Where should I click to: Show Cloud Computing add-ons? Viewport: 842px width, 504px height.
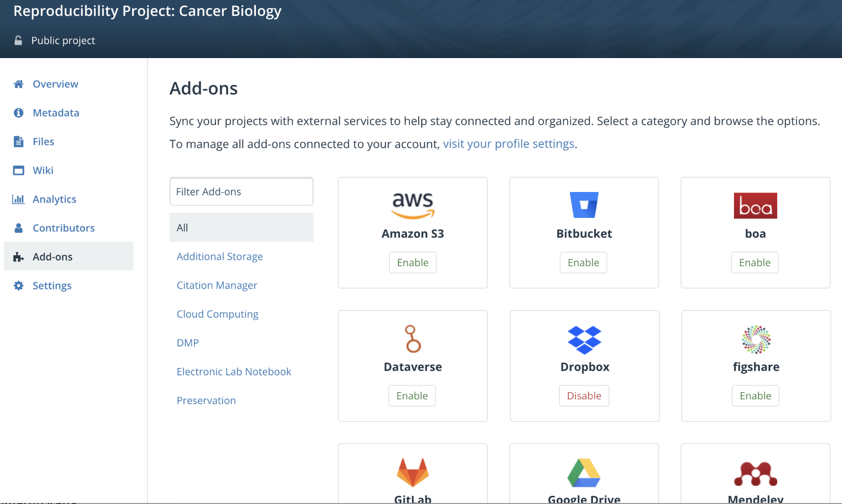[x=217, y=314]
